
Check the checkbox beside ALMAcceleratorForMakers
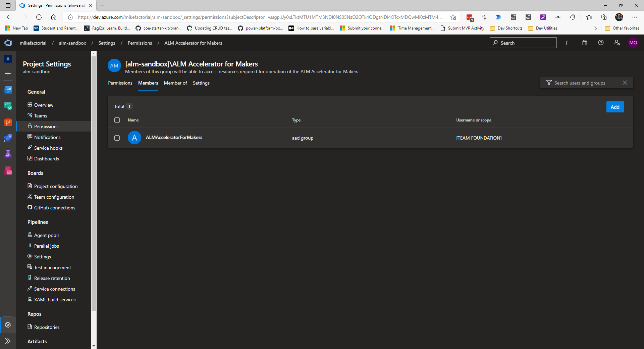117,138
